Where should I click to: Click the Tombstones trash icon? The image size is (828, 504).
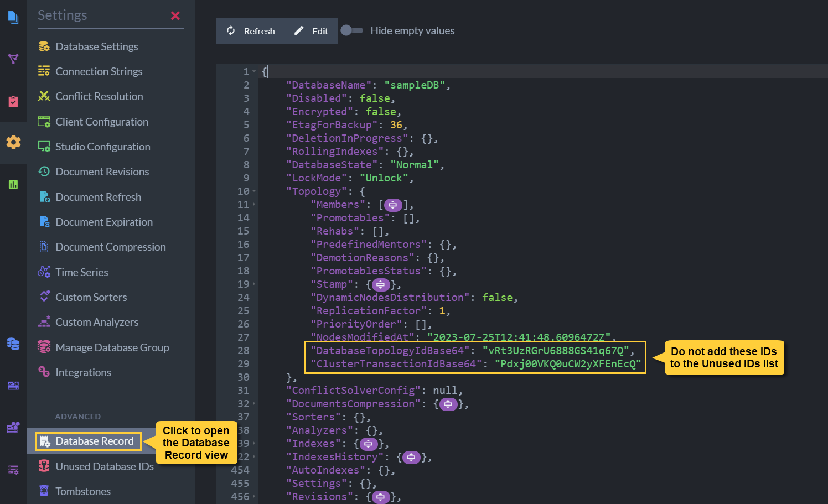coord(44,491)
